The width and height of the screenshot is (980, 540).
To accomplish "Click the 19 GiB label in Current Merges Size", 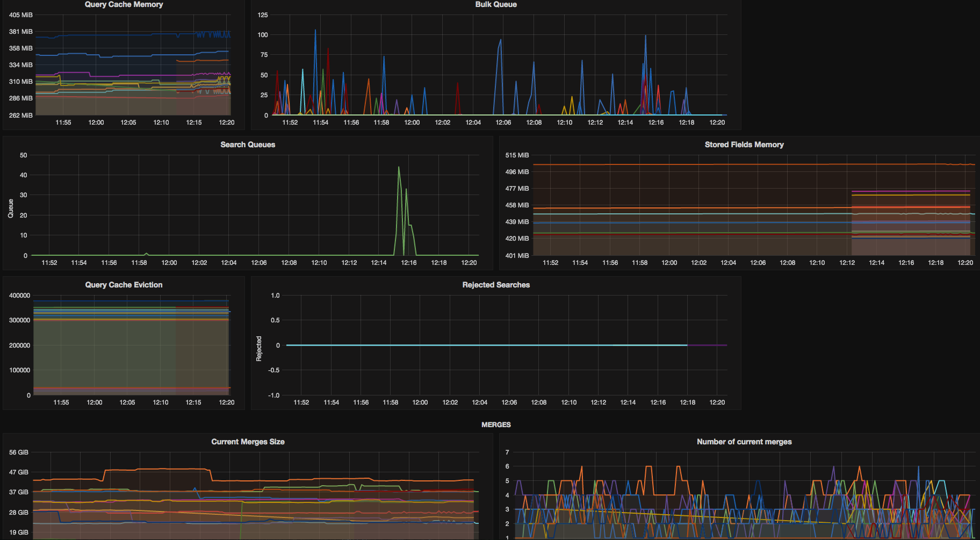I will pos(19,532).
